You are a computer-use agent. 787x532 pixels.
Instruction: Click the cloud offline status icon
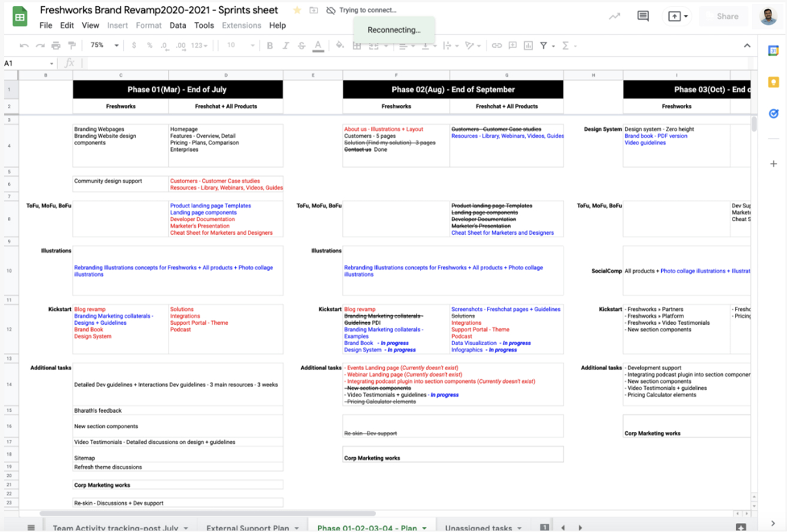(x=331, y=10)
